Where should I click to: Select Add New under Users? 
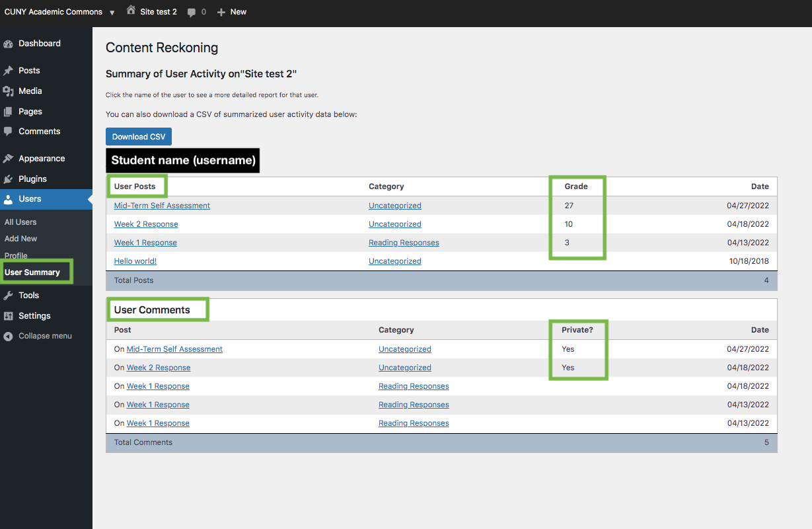21,239
